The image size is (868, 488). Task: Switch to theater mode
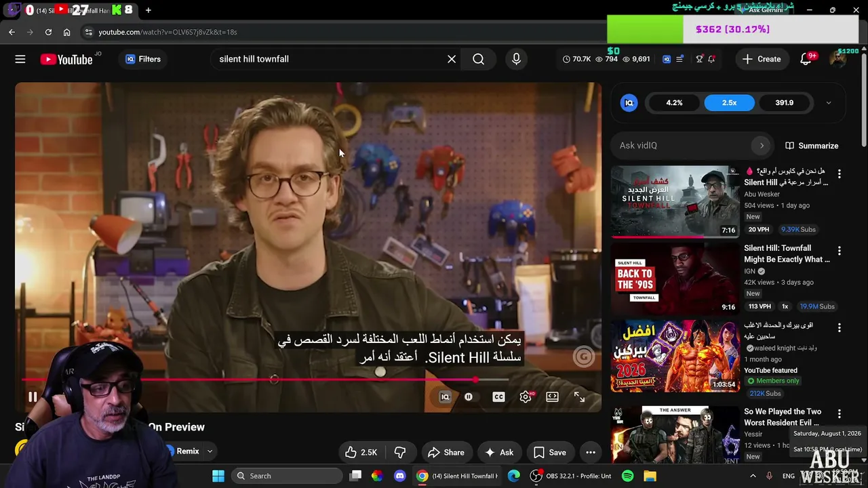553,397
